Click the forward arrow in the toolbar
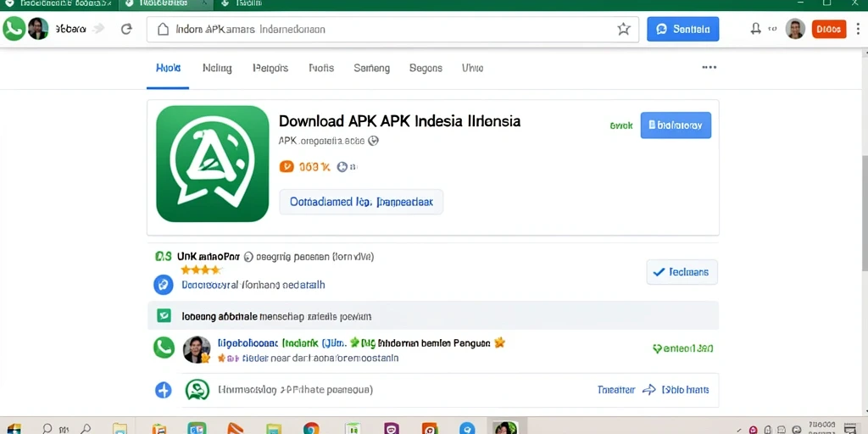Viewport: 868px width, 434px height. (98, 29)
